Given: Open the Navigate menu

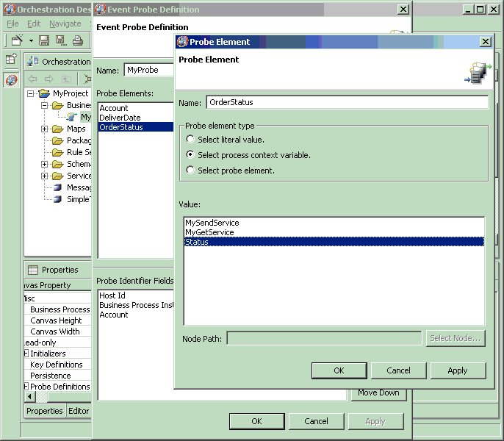Looking at the screenshot, I should tap(65, 24).
